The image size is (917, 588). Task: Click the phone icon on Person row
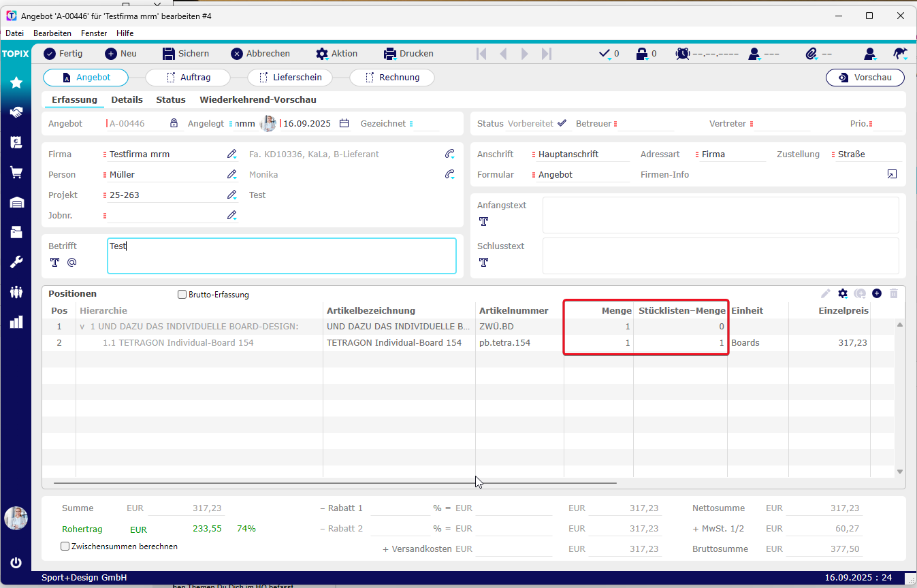450,174
